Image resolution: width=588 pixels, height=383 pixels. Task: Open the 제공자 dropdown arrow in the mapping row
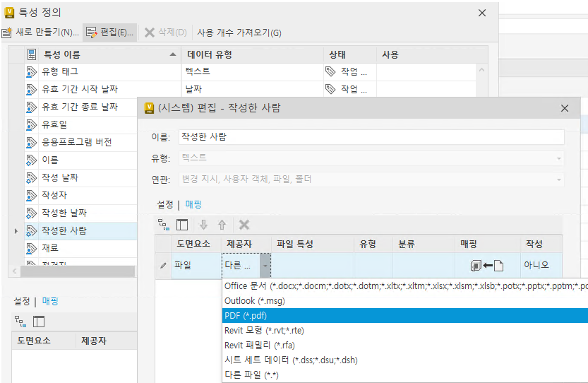pos(265,266)
